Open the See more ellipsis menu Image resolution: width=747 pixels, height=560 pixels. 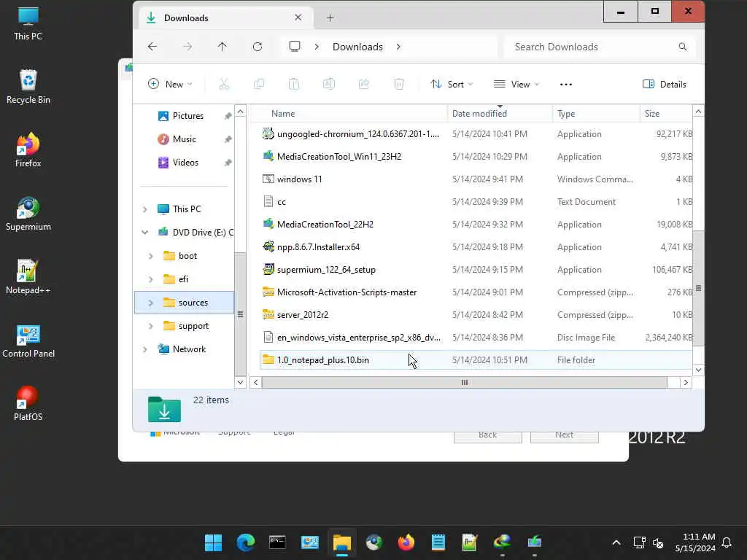[x=566, y=85]
